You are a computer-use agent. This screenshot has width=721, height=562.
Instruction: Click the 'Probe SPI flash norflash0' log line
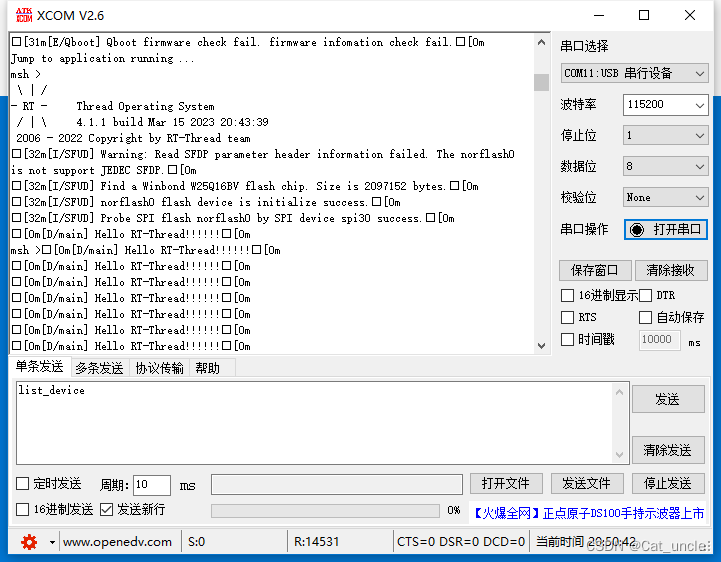pyautogui.click(x=233, y=218)
